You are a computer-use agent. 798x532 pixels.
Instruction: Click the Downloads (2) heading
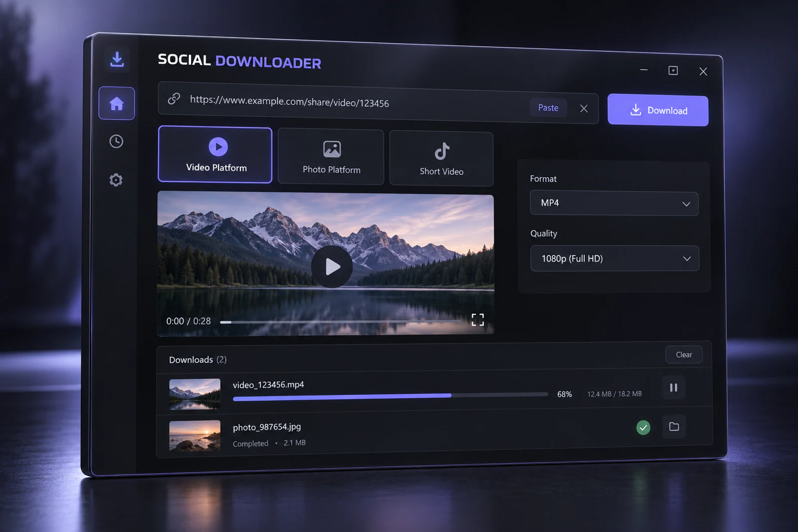198,359
